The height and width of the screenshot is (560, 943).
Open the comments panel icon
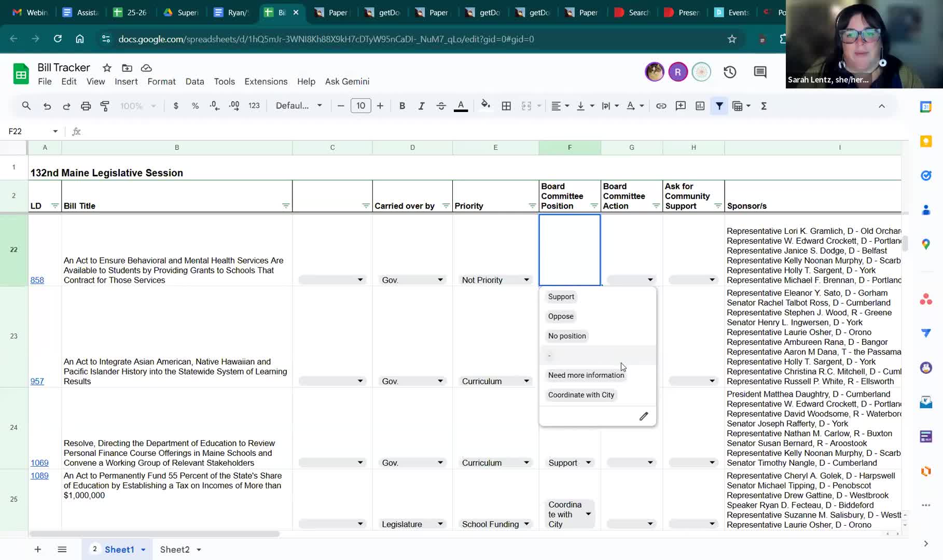point(760,72)
